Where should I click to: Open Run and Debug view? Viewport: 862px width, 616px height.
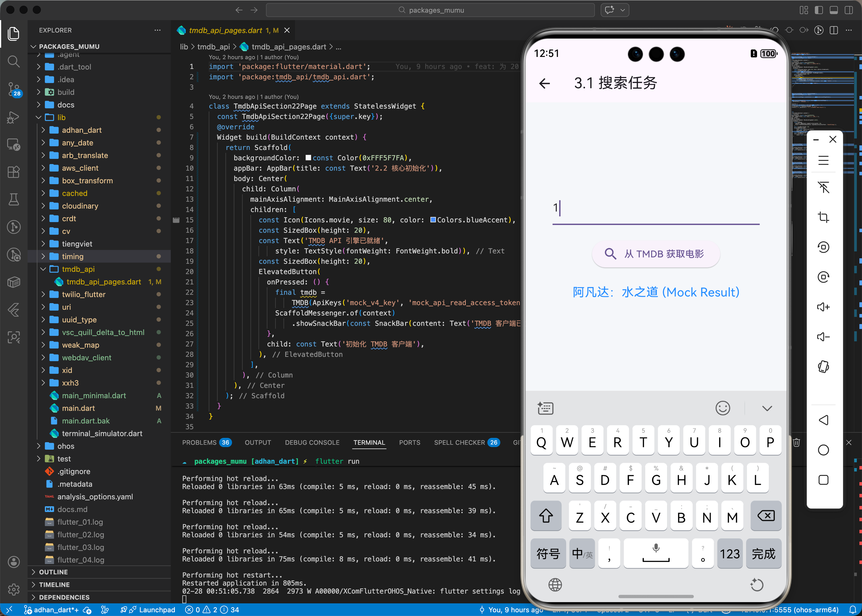(14, 117)
